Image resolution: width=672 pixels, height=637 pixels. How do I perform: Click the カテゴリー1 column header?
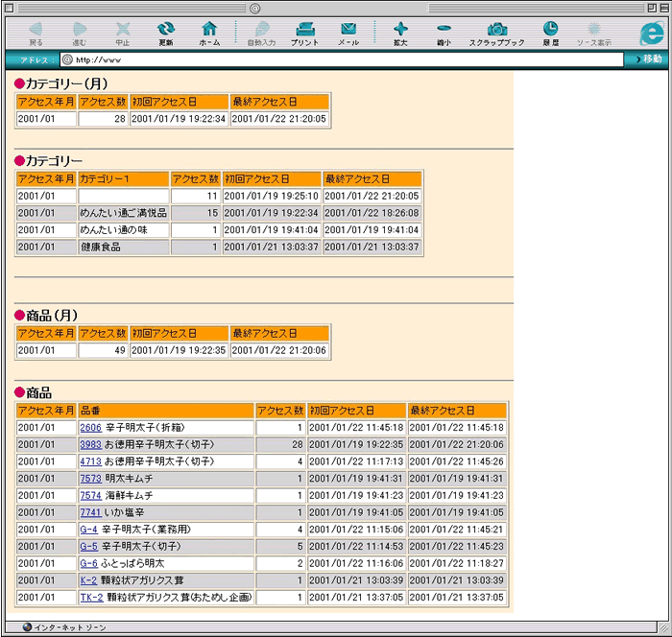pyautogui.click(x=124, y=179)
